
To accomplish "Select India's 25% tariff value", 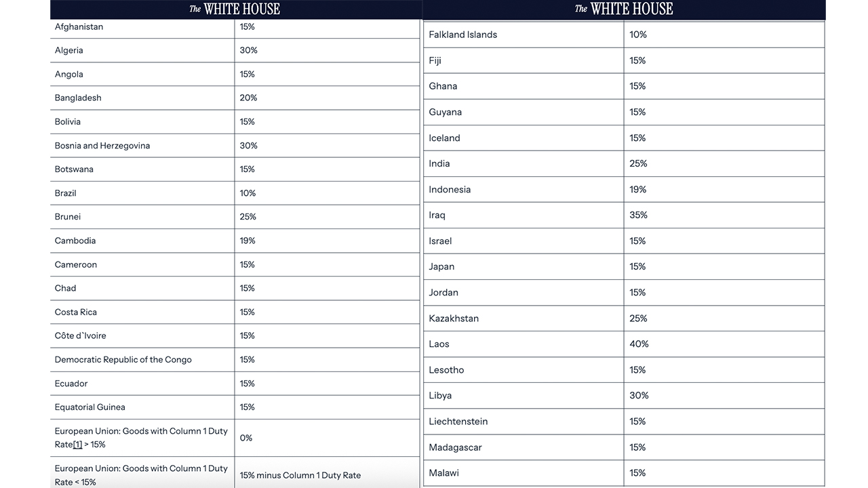I will 638,163.
